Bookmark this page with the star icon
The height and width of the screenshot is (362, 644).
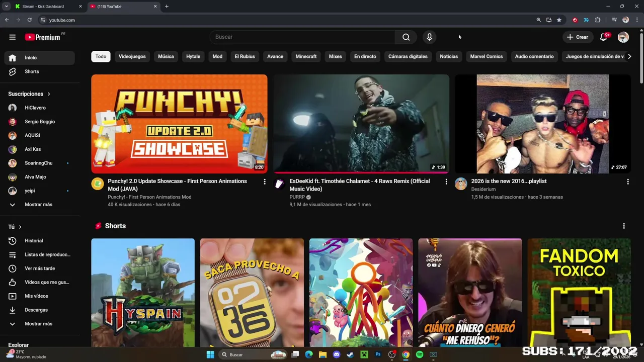click(559, 20)
